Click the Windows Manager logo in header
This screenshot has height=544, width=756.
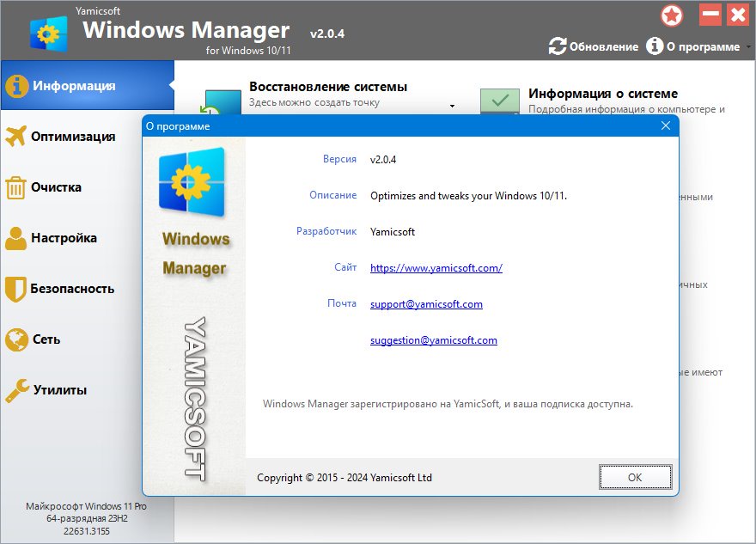coord(48,34)
